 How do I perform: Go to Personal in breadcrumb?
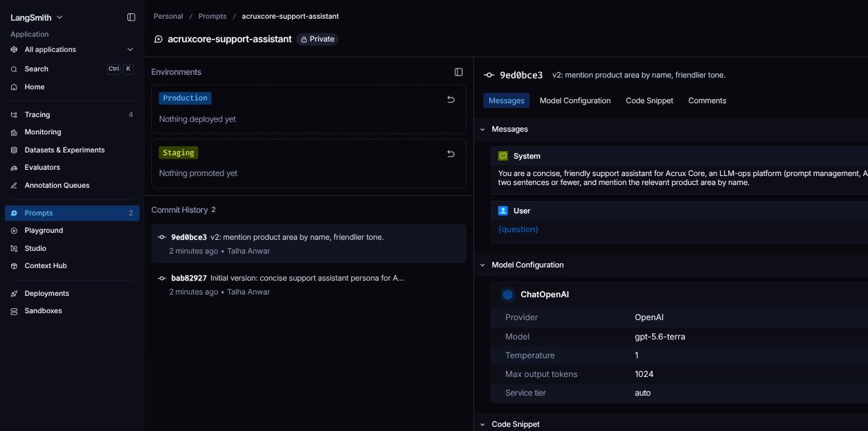pos(168,16)
